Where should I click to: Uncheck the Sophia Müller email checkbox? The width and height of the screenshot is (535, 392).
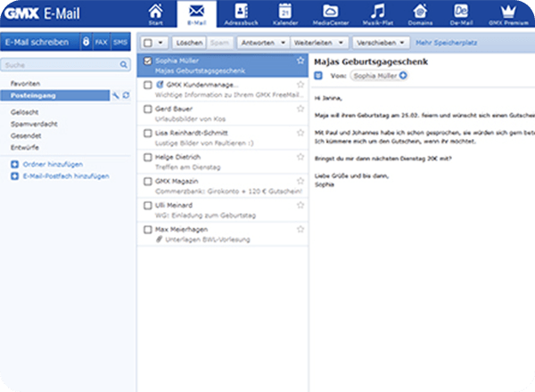(x=148, y=61)
